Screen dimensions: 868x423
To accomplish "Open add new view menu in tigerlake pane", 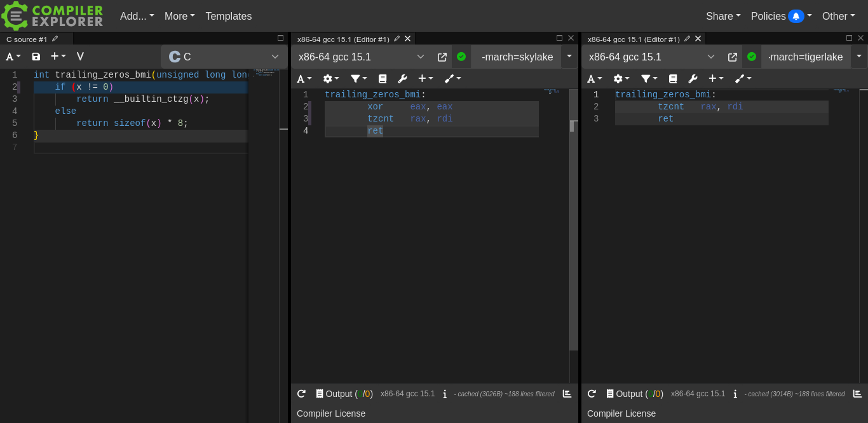I will pos(715,79).
